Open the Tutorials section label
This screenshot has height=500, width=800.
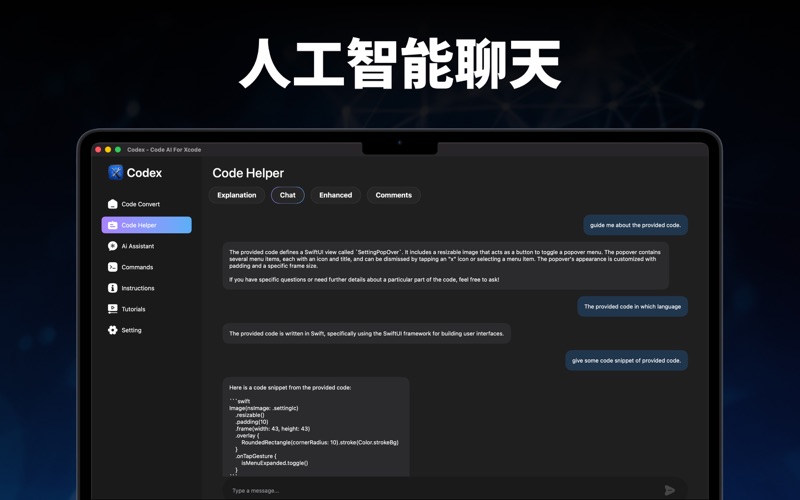[133, 309]
